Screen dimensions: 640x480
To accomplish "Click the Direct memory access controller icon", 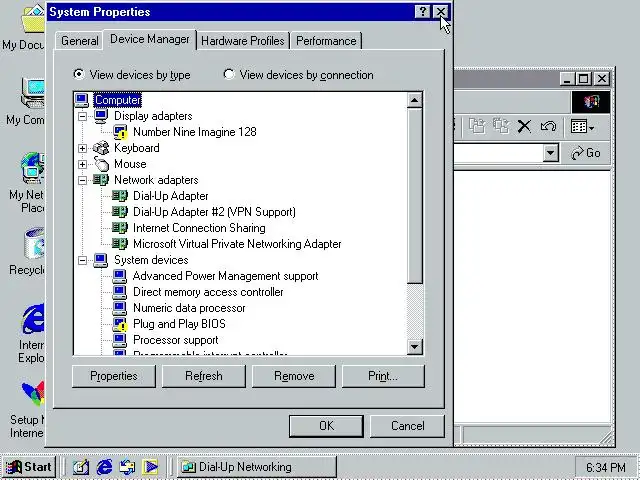I will pyautogui.click(x=120, y=292).
